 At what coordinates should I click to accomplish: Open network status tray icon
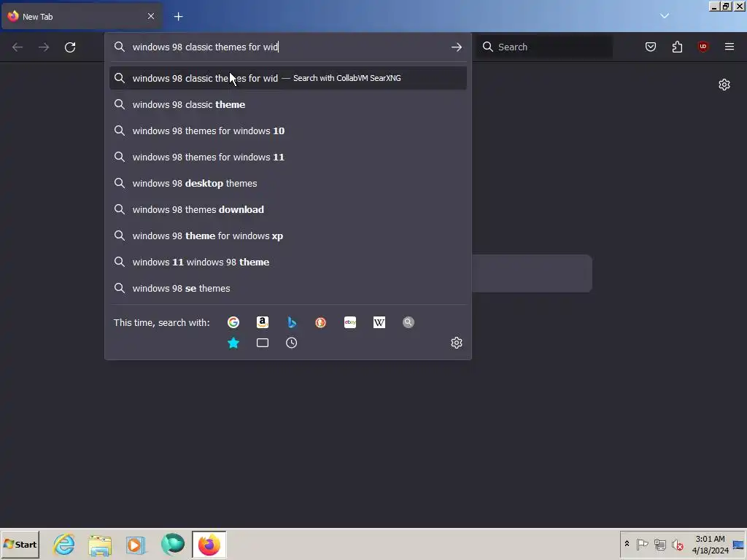[659, 544]
